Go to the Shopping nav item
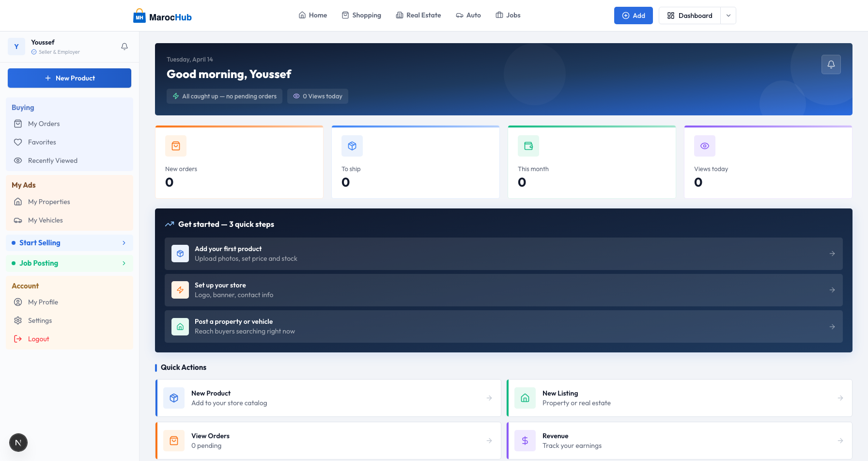868x461 pixels. pyautogui.click(x=361, y=16)
